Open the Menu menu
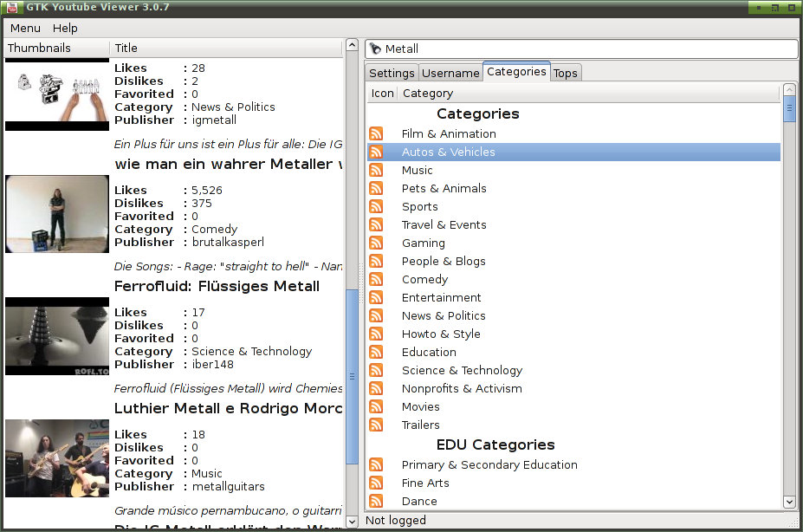 [x=25, y=29]
